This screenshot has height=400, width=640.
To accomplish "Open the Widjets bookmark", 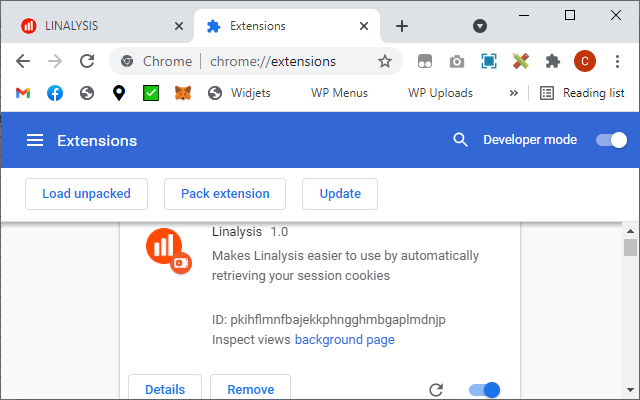I will [239, 93].
